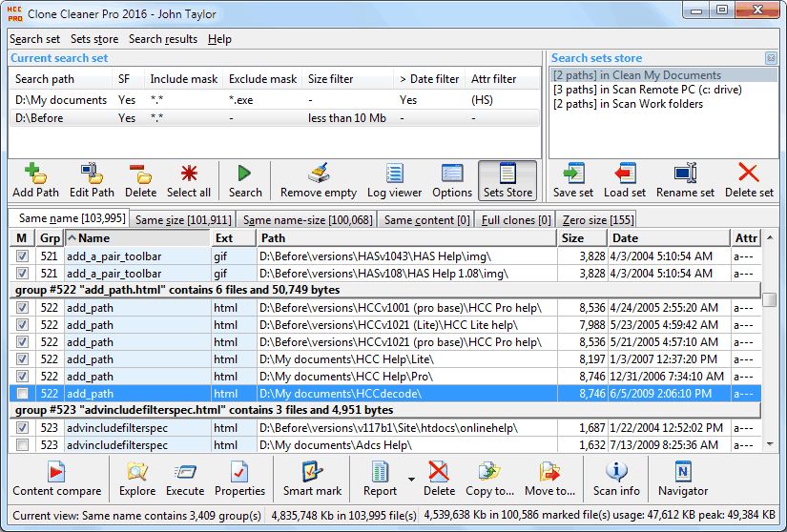Viewport: 787px width, 532px height.
Task: Click the Select all asterisk icon
Action: pos(189,174)
